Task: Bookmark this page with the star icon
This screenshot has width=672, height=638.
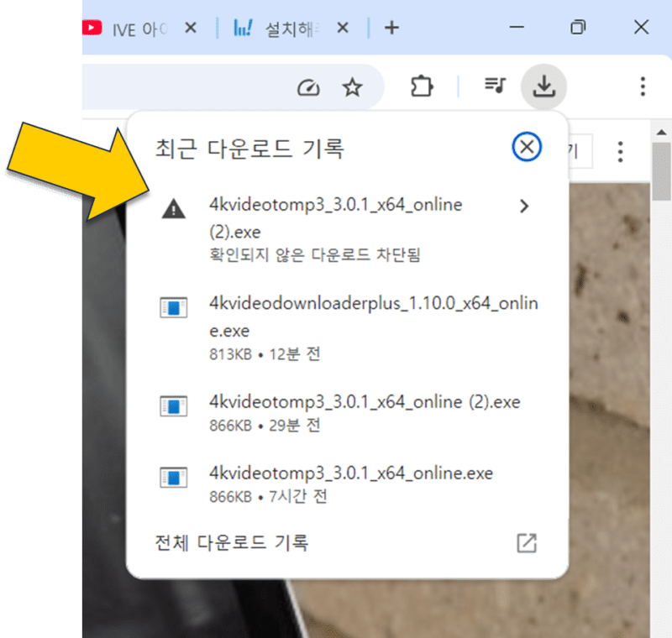Action: pyautogui.click(x=353, y=87)
